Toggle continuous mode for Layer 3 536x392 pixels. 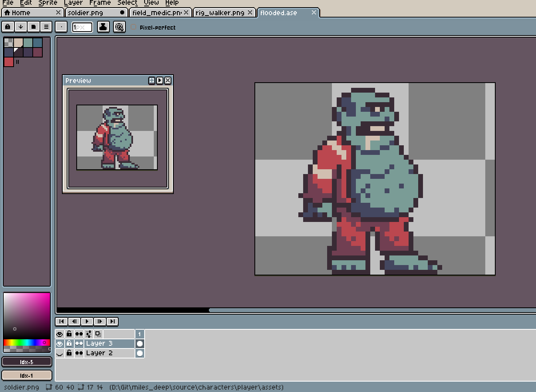pos(79,344)
